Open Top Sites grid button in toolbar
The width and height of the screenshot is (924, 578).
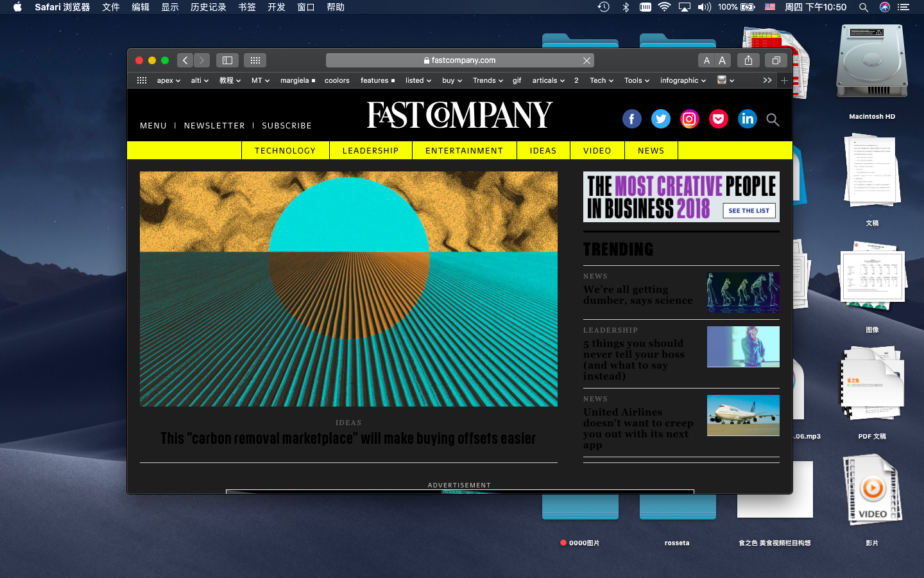[255, 60]
